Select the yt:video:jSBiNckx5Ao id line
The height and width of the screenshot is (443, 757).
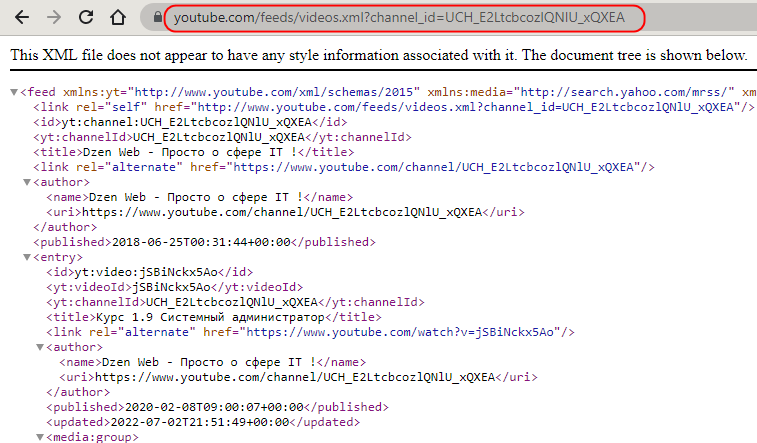tap(150, 272)
